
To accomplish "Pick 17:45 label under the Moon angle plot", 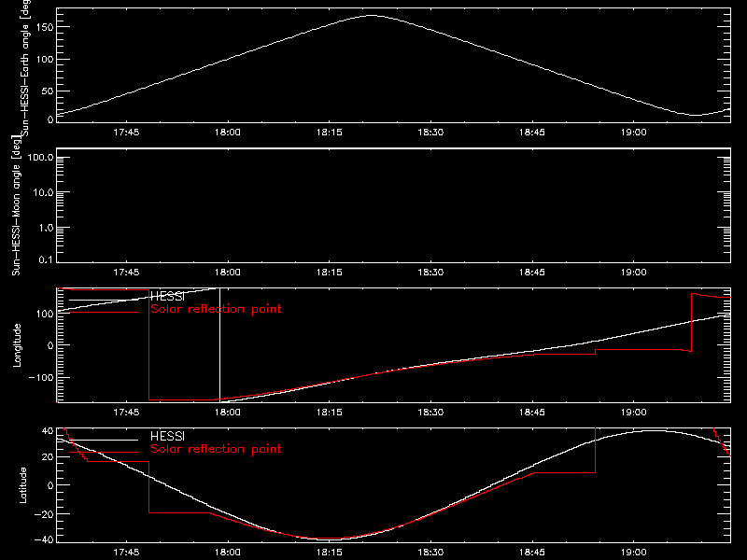I will point(126,272).
